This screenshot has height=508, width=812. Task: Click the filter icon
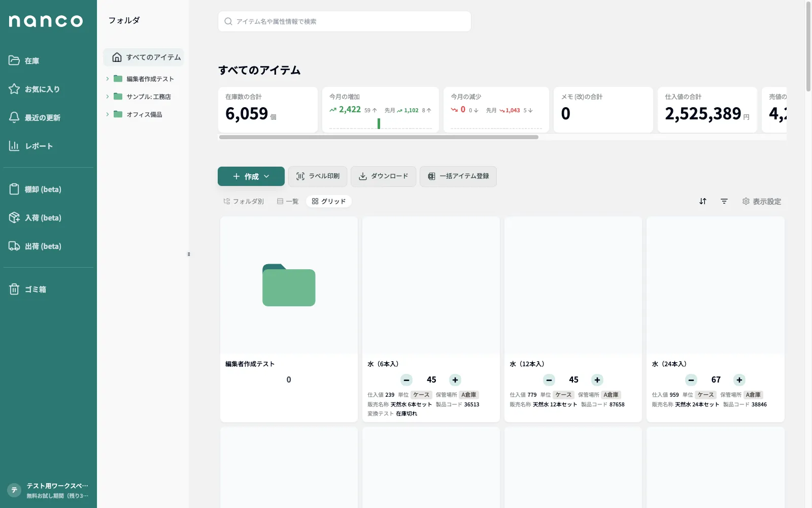point(724,201)
